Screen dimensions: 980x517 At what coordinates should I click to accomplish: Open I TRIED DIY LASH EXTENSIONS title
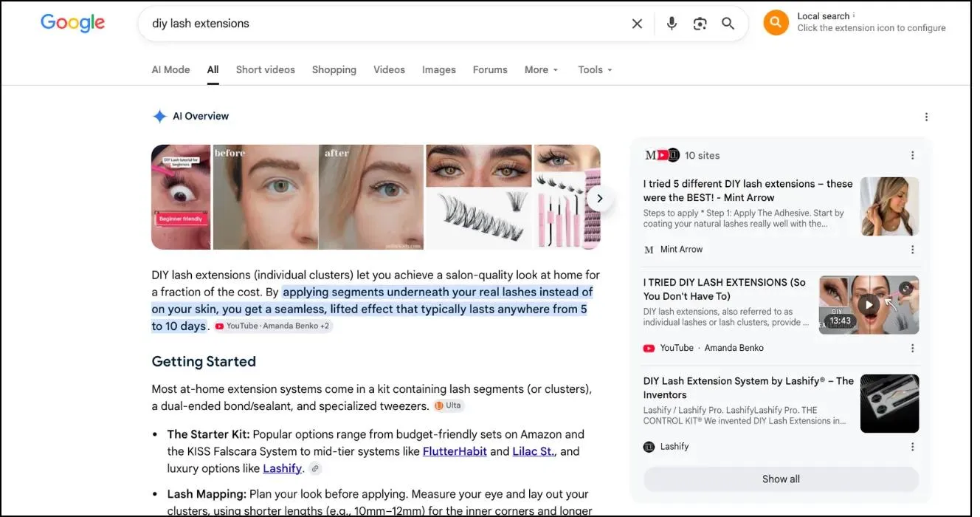[725, 289]
